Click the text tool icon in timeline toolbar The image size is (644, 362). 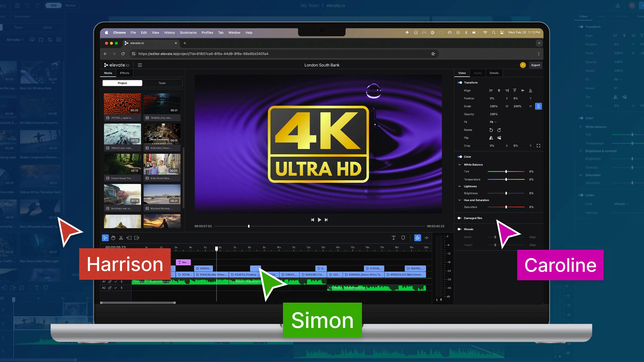[x=394, y=238]
